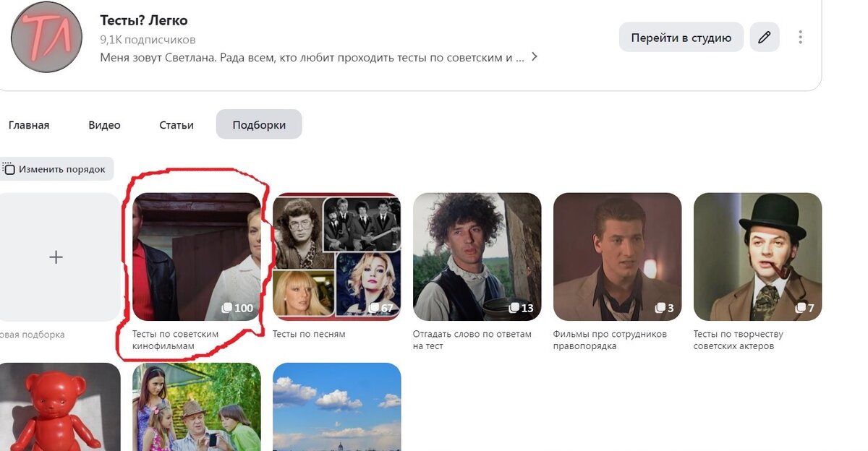Image resolution: width=868 pixels, height=451 pixels.
Task: Click the 3 items counter badge
Action: point(665,309)
